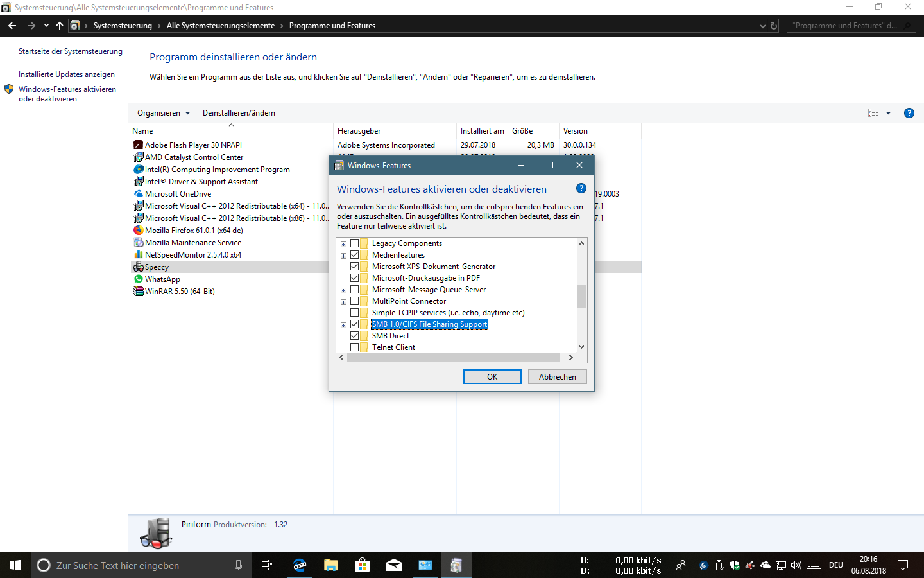Click the Microsoft OneDrive program icon
This screenshot has width=924, height=578.
click(138, 194)
